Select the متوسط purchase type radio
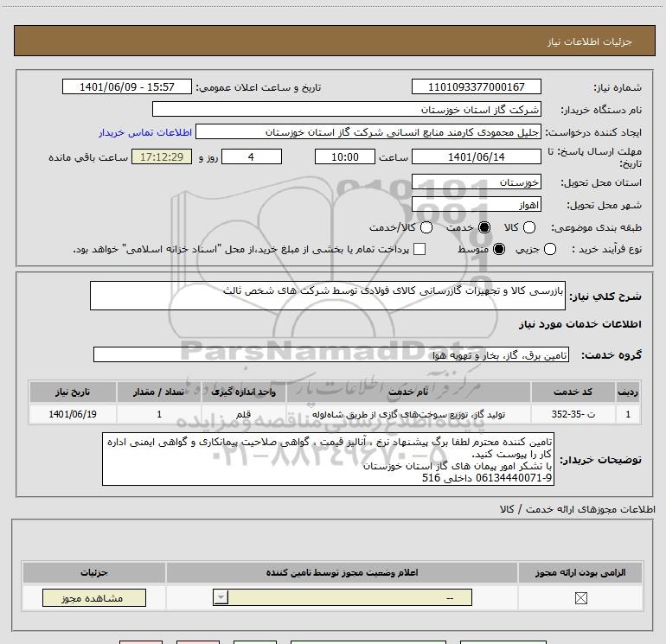 [499, 249]
